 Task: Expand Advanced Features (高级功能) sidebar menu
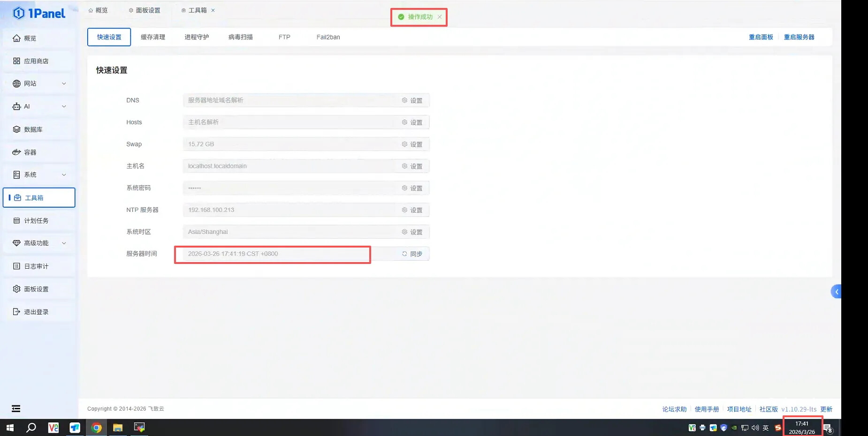tap(39, 243)
